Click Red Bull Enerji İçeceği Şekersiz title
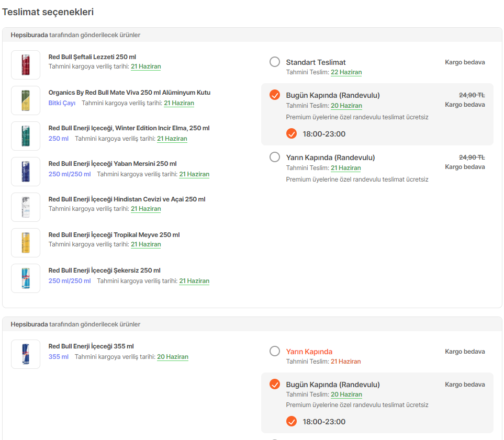 [x=104, y=270]
